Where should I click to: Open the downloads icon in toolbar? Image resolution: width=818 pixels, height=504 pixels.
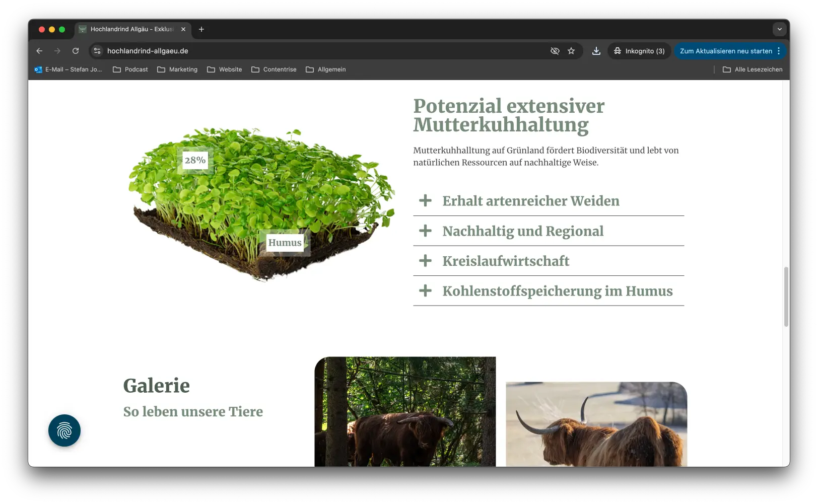pos(596,51)
